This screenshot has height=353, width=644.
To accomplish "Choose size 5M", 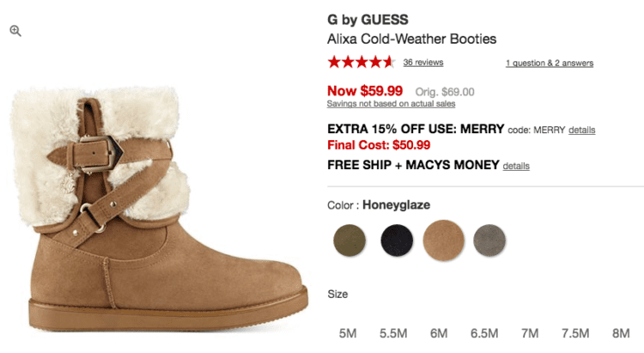I will 348,333.
